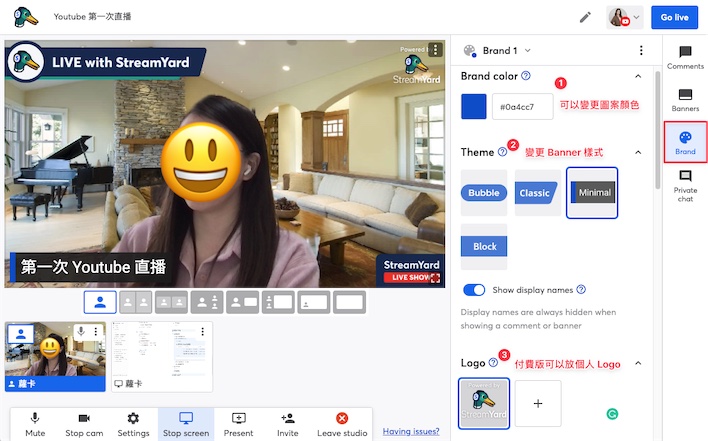The height and width of the screenshot is (441, 708).
Task: Click the screen share thumbnail
Action: (162, 357)
